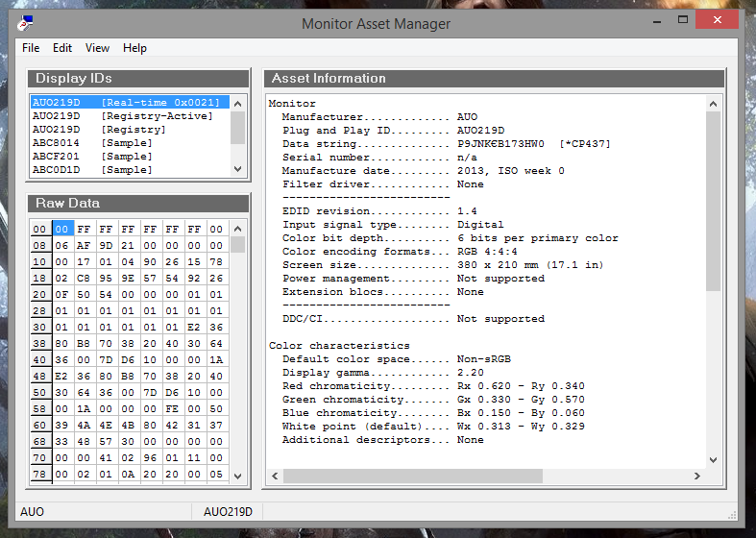Viewport: 756px width, 538px height.
Task: Click Asset Information scroll left arrow
Action: click(x=275, y=476)
